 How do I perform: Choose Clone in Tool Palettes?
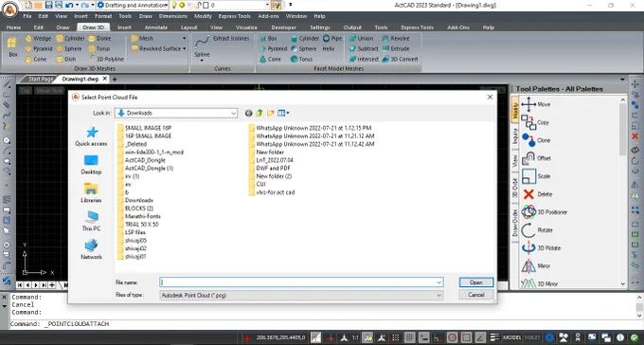(x=536, y=140)
